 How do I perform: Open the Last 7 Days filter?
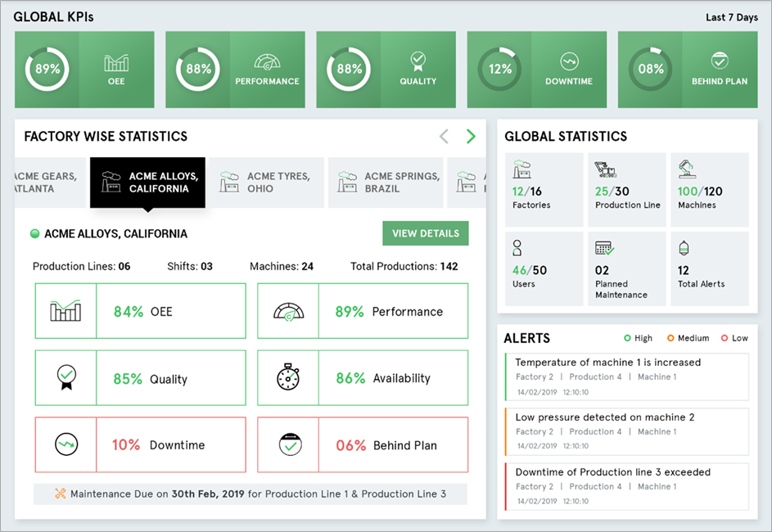pyautogui.click(x=731, y=16)
